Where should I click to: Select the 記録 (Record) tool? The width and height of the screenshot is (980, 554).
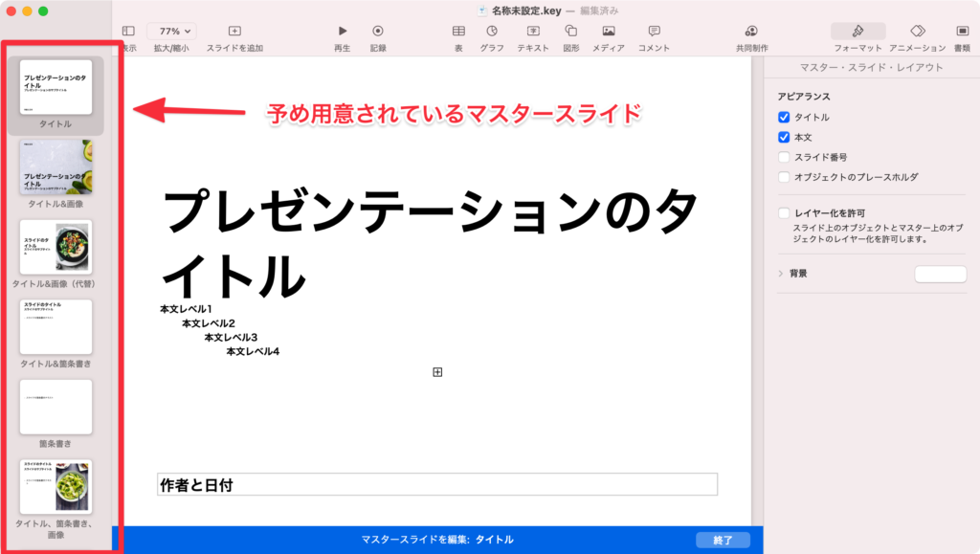click(x=376, y=31)
